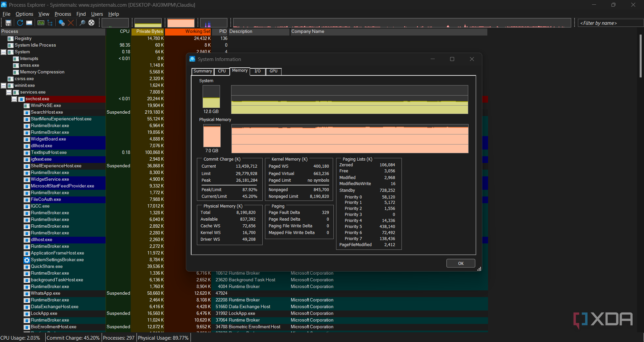This screenshot has height=342, width=644.
Task: Click the magnifier Find Handle icon
Action: coord(82,23)
